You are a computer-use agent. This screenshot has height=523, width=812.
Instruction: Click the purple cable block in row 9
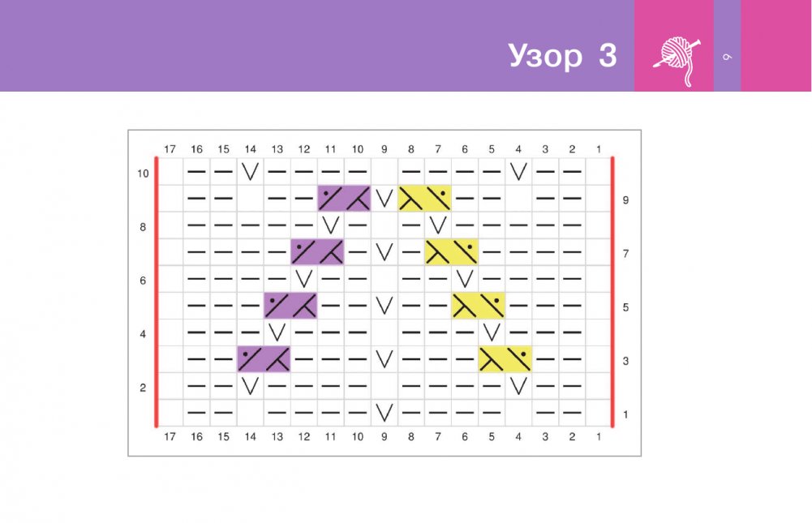344,199
